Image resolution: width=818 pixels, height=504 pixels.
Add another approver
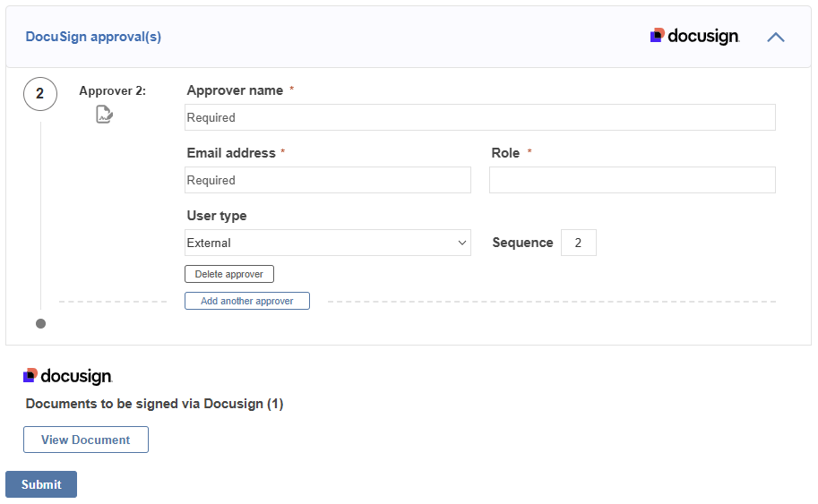[246, 301]
